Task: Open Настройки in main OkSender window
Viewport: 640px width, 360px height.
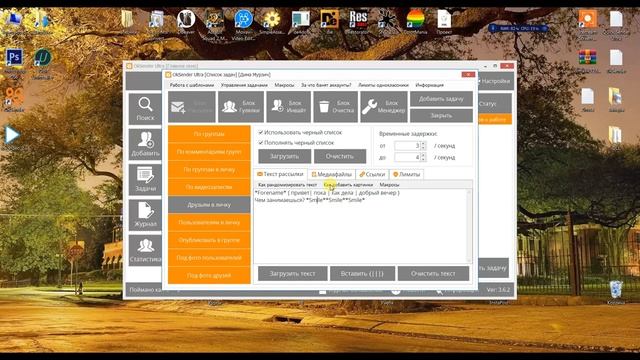Action: click(495, 81)
